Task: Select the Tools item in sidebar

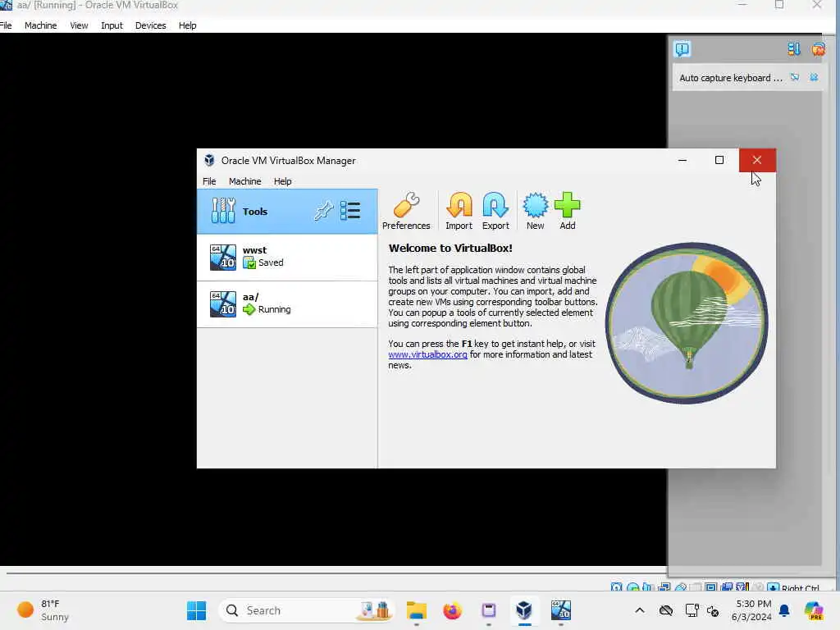Action: click(x=287, y=211)
